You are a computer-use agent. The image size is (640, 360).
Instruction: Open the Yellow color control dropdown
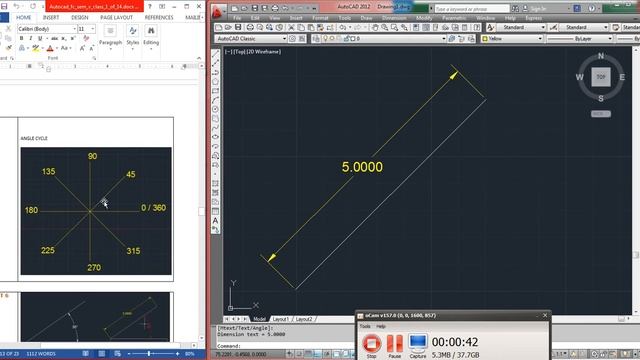point(512,38)
